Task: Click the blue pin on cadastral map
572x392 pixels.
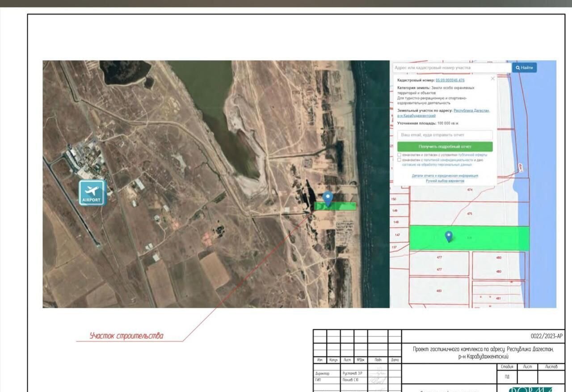Action: tap(449, 236)
